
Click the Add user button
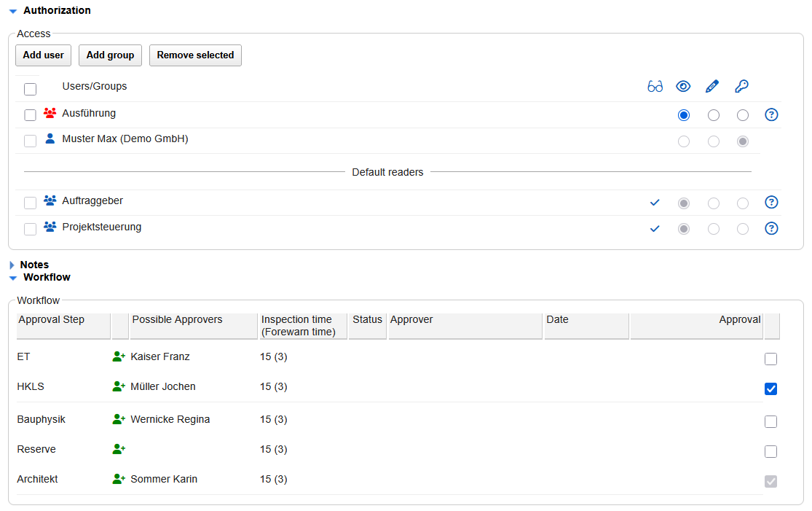pyautogui.click(x=43, y=55)
